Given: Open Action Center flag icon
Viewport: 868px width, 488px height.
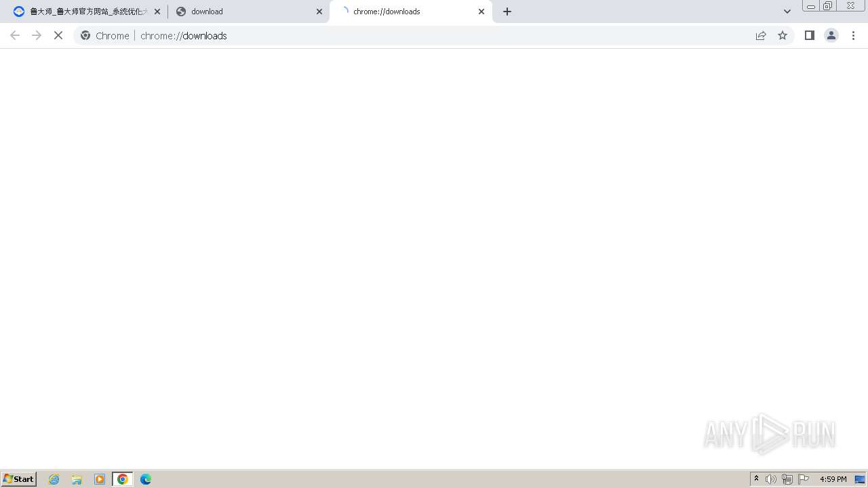Looking at the screenshot, I should [804, 479].
